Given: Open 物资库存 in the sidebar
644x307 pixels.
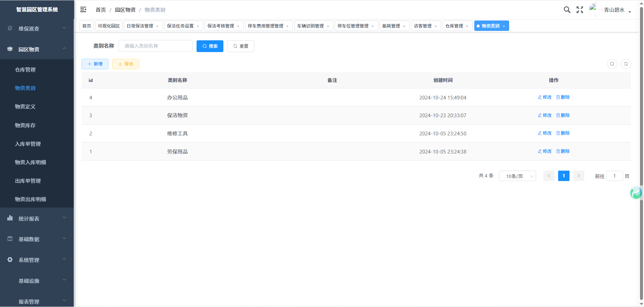Looking at the screenshot, I should [25, 125].
